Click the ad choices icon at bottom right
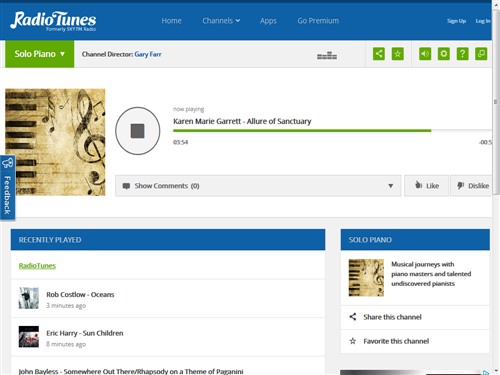 (486, 372)
